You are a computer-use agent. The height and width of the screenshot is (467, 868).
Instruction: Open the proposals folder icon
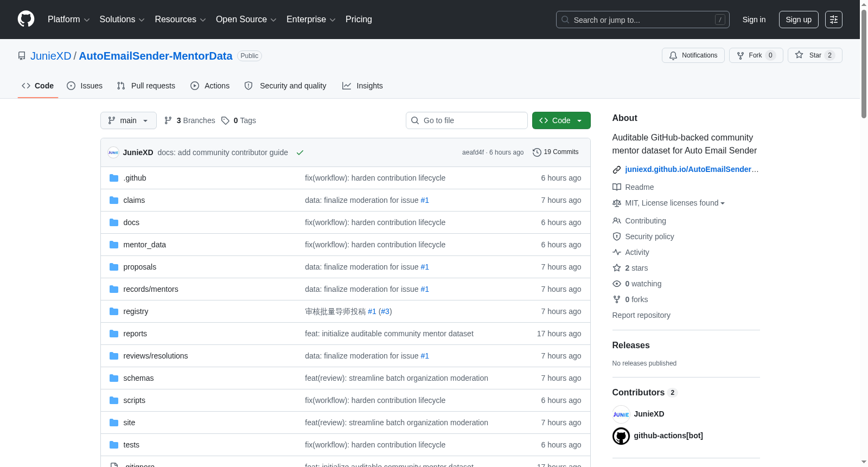point(114,267)
